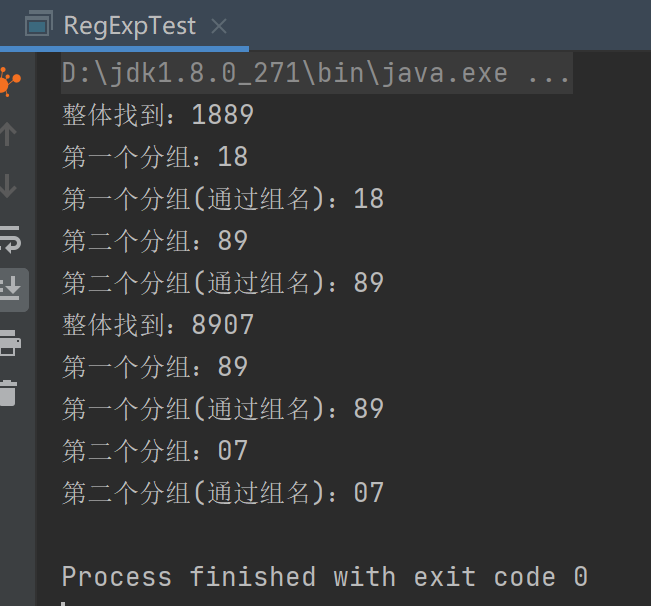Click the print console output icon

(x=9, y=342)
